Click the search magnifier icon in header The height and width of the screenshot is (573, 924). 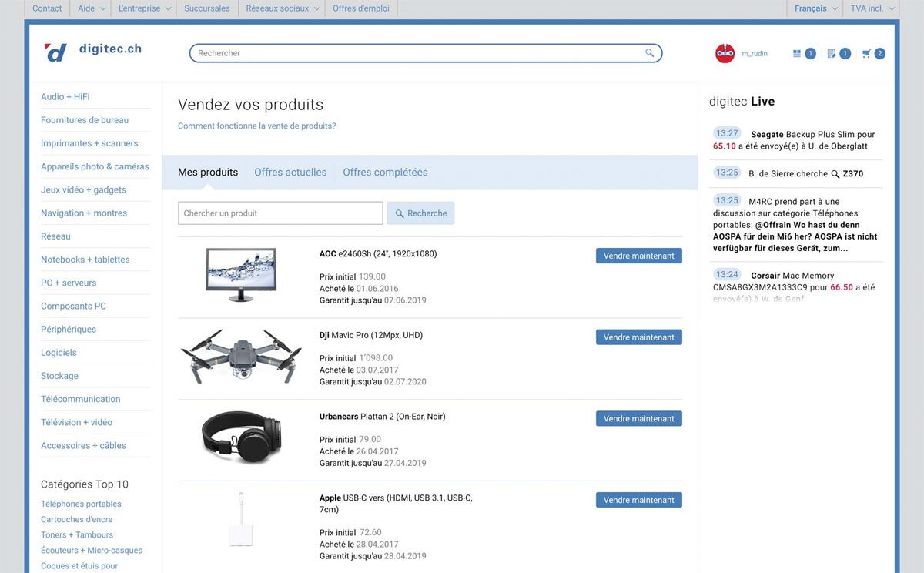coord(650,53)
